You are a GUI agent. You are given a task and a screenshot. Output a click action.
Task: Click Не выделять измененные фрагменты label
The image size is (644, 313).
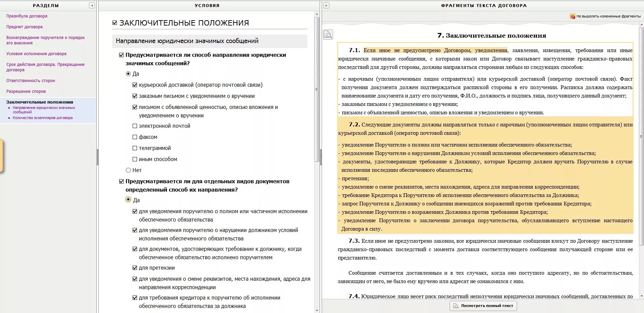click(x=608, y=16)
